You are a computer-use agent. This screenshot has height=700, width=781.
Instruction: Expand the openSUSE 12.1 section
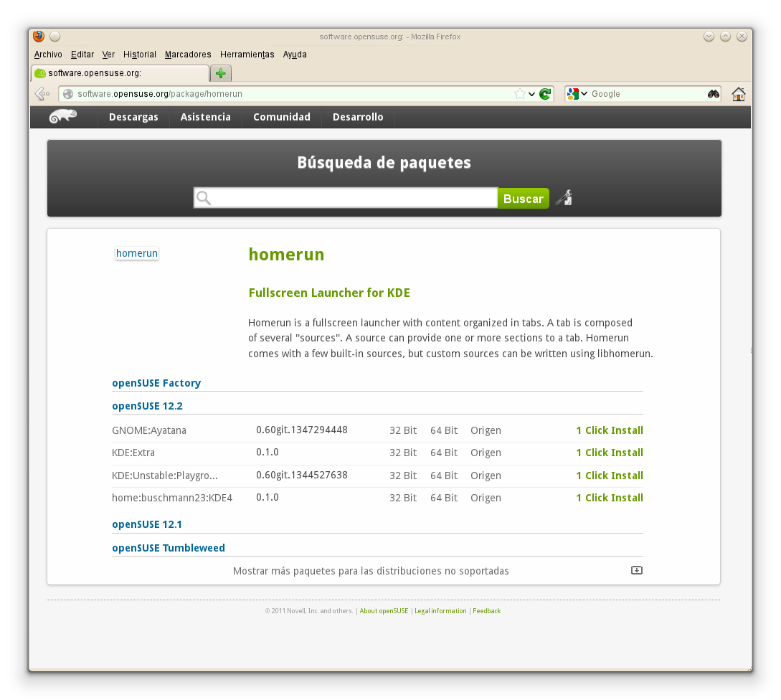pos(147,524)
